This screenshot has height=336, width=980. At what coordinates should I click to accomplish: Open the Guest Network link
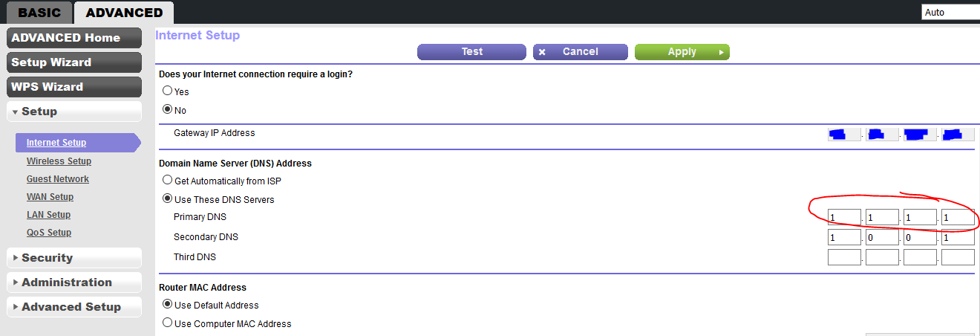point(58,179)
